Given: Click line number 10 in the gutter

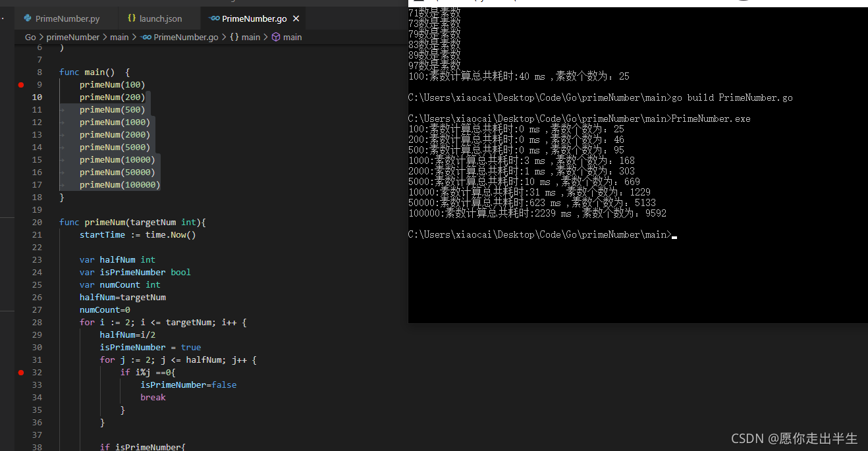Looking at the screenshot, I should tap(37, 97).
